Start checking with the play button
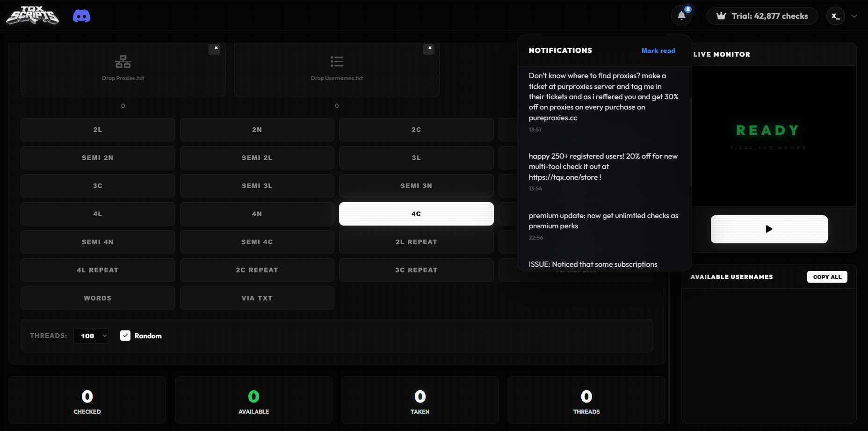 click(769, 229)
